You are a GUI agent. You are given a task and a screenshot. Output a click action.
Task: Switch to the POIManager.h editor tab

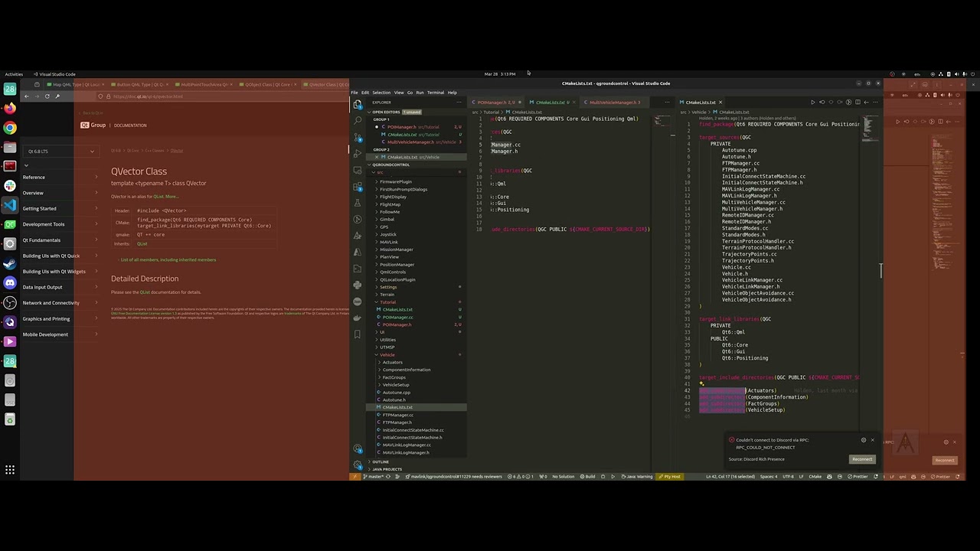click(495, 103)
